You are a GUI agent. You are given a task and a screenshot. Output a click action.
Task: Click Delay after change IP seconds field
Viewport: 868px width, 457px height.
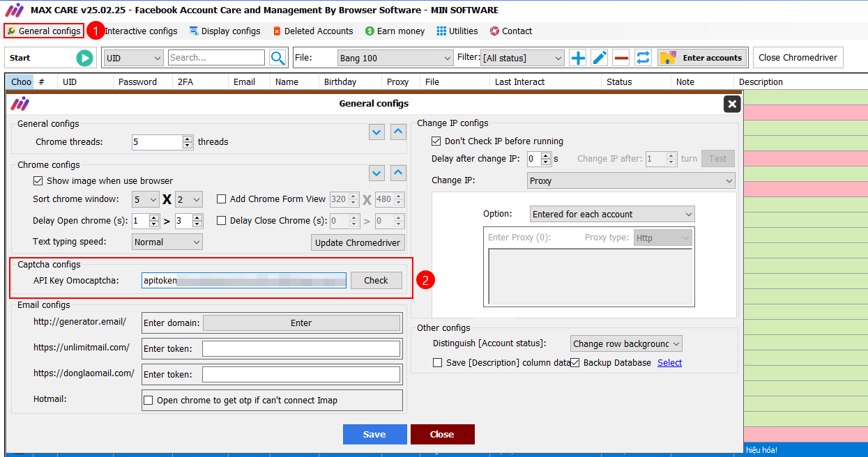(534, 158)
